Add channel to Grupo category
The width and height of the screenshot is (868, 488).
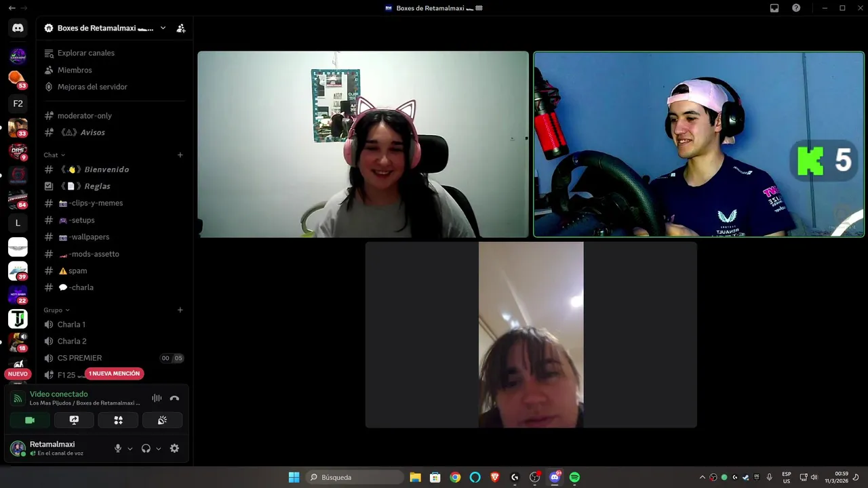click(180, 310)
